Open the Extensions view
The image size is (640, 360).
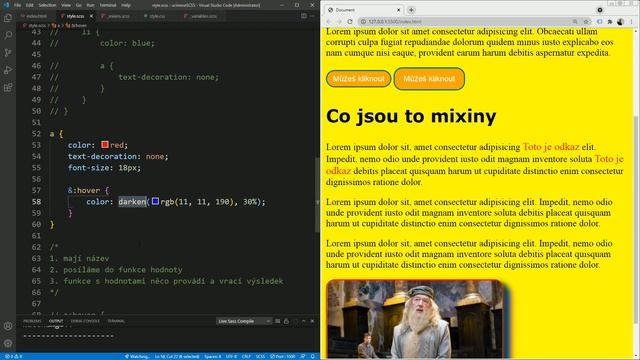point(8,87)
